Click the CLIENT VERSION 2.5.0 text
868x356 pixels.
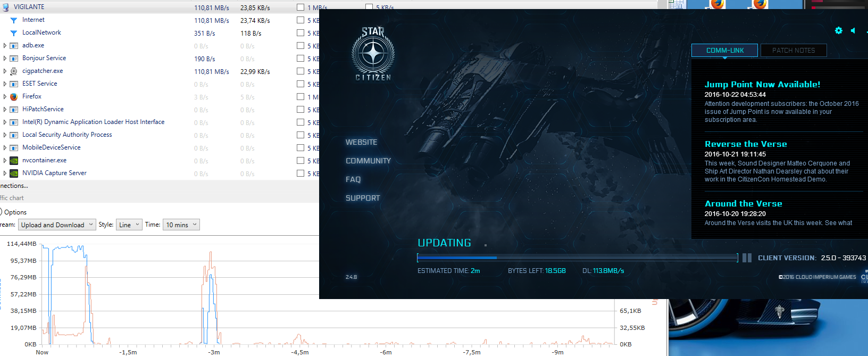point(812,258)
